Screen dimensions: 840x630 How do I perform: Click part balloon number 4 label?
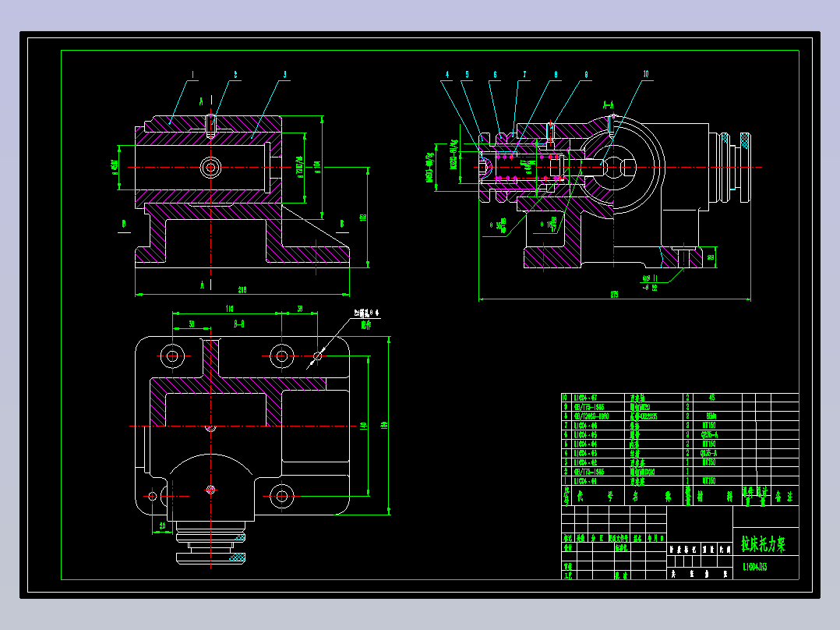(x=447, y=75)
